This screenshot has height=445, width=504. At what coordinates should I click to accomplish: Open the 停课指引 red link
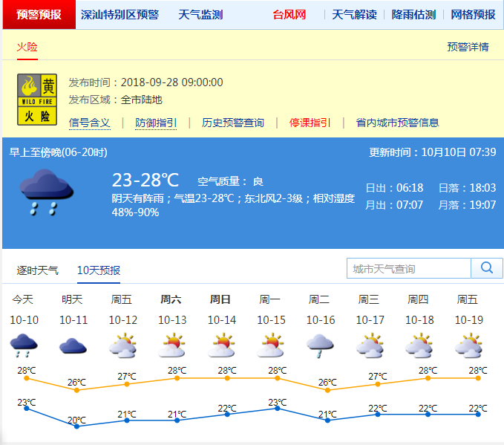click(310, 123)
